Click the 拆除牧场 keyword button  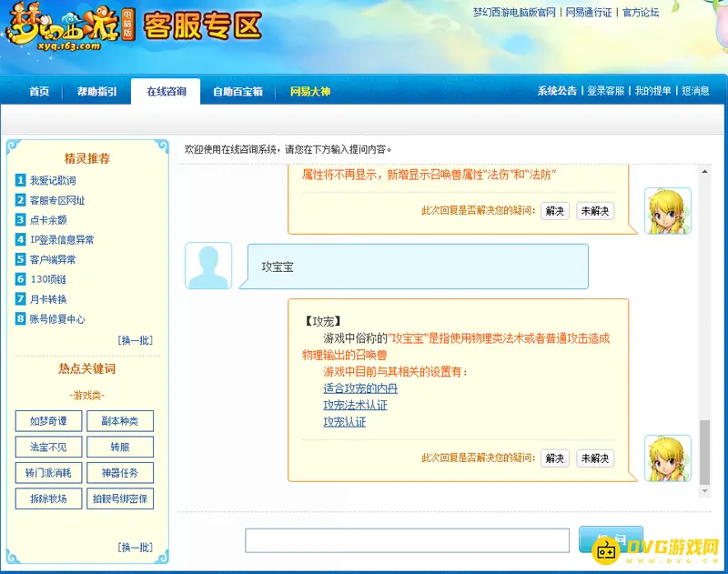click(49, 498)
